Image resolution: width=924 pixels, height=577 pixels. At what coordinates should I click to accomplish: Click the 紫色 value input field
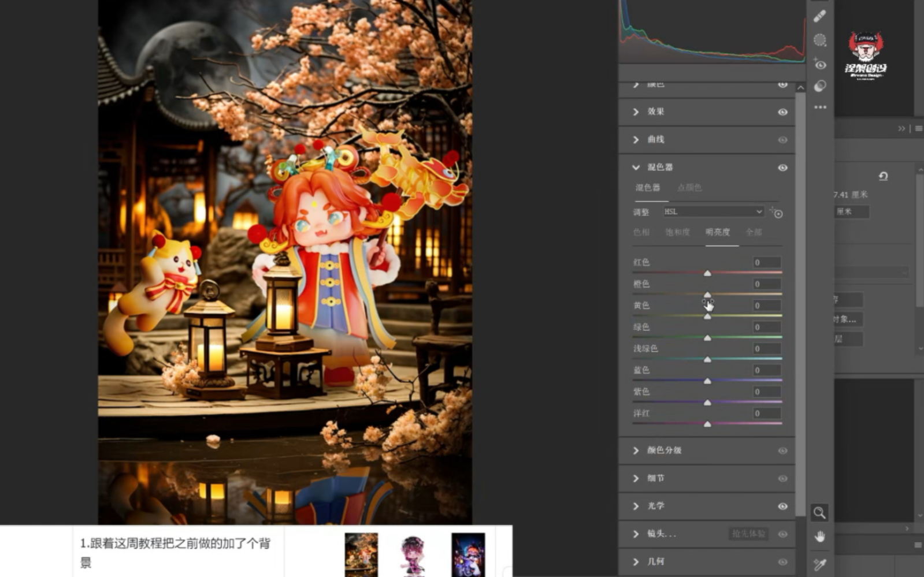tap(767, 392)
